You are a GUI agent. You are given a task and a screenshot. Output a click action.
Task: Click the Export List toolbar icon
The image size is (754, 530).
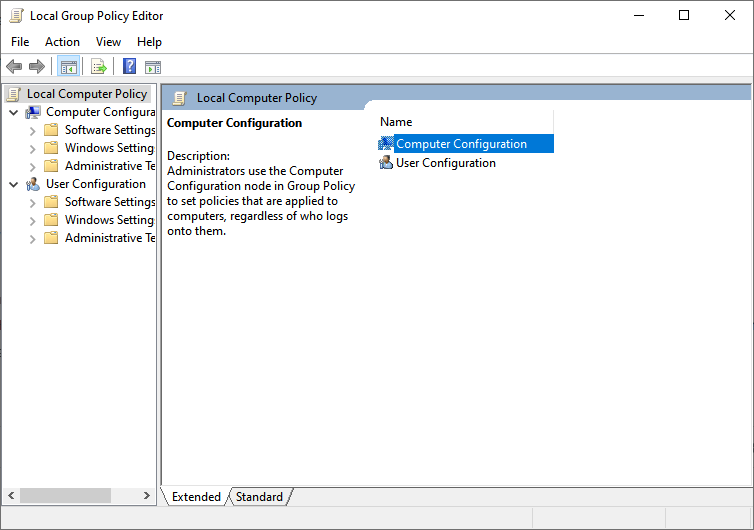99,66
